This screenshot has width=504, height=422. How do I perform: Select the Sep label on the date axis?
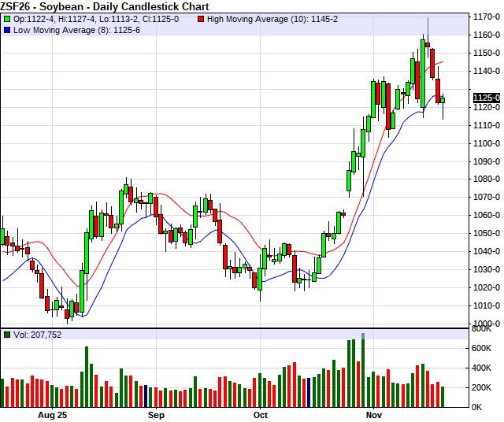click(155, 414)
